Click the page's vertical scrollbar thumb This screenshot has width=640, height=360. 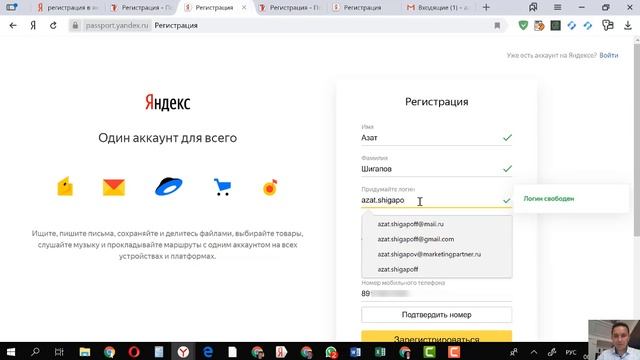coord(637,139)
